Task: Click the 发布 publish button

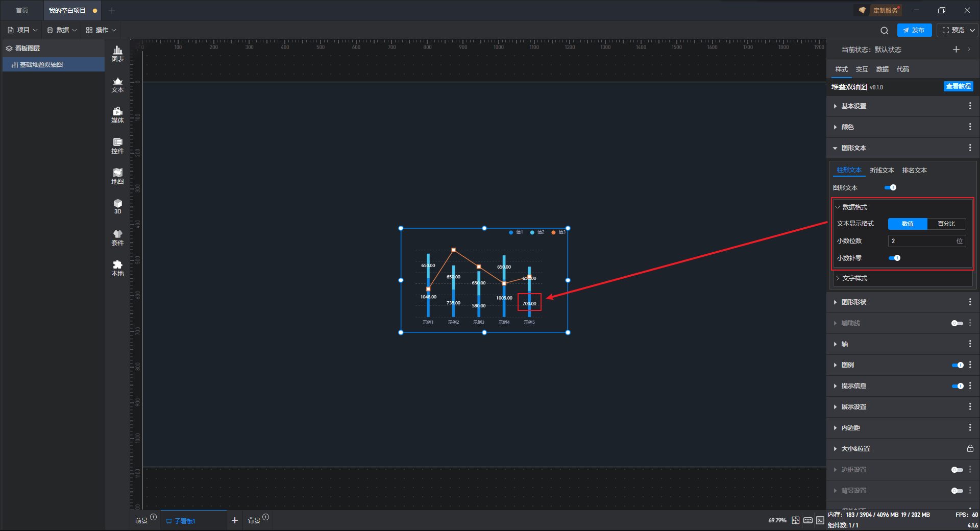Action: pyautogui.click(x=914, y=30)
